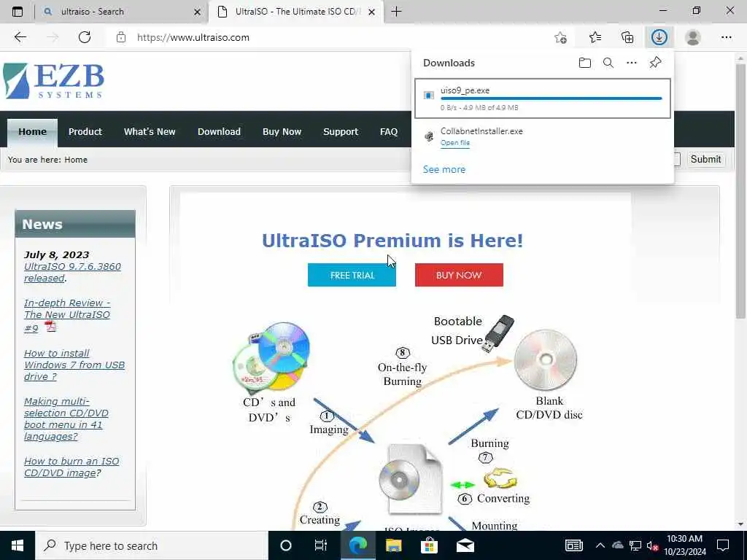The width and height of the screenshot is (747, 560).
Task: Click the OneDrive cloud tray icon
Action: [618, 545]
